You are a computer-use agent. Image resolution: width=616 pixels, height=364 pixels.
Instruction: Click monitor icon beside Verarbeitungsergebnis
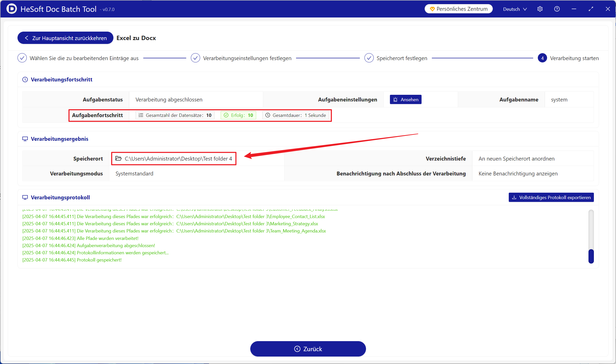click(25, 139)
